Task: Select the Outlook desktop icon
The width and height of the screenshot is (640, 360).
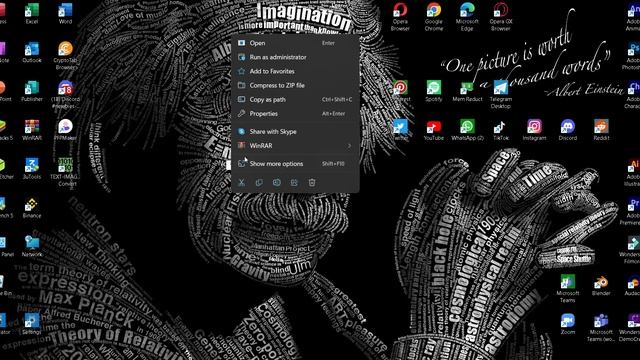Action: pyautogui.click(x=32, y=52)
